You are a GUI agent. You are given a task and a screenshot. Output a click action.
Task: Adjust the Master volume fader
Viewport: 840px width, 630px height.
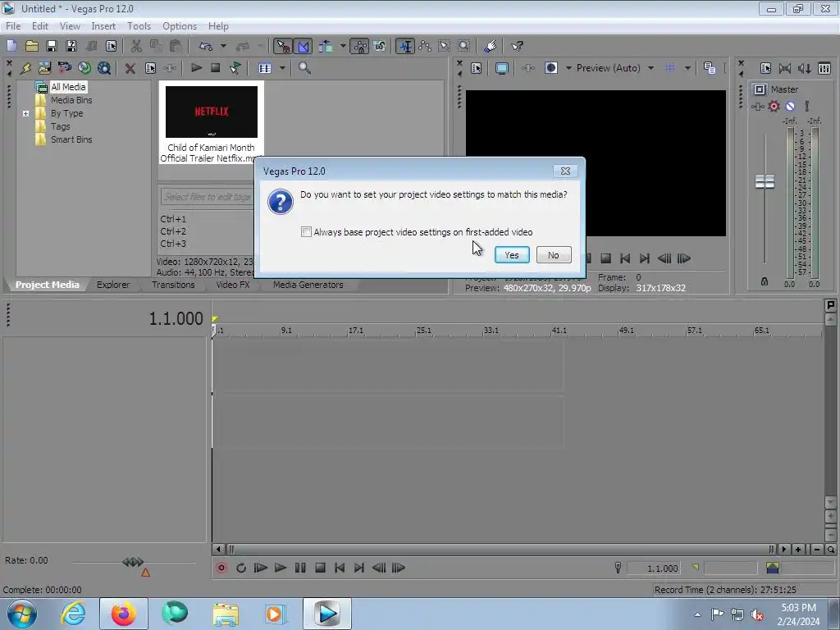click(x=765, y=181)
